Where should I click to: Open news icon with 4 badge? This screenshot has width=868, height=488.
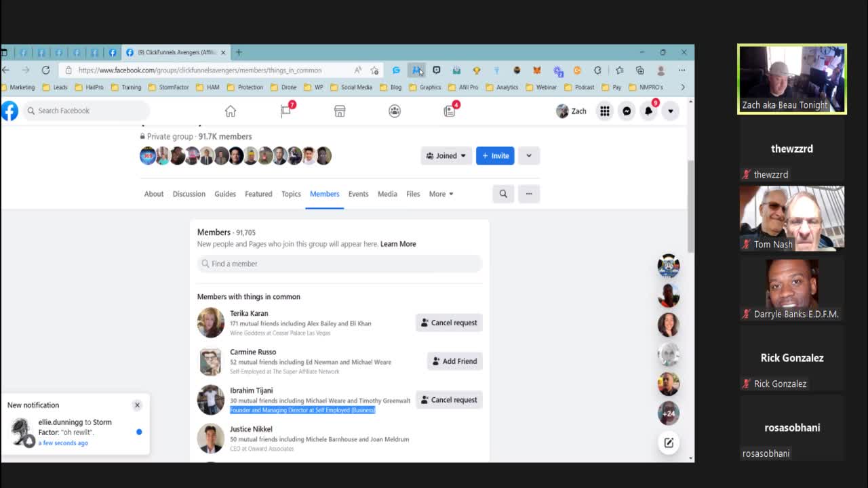pos(450,110)
